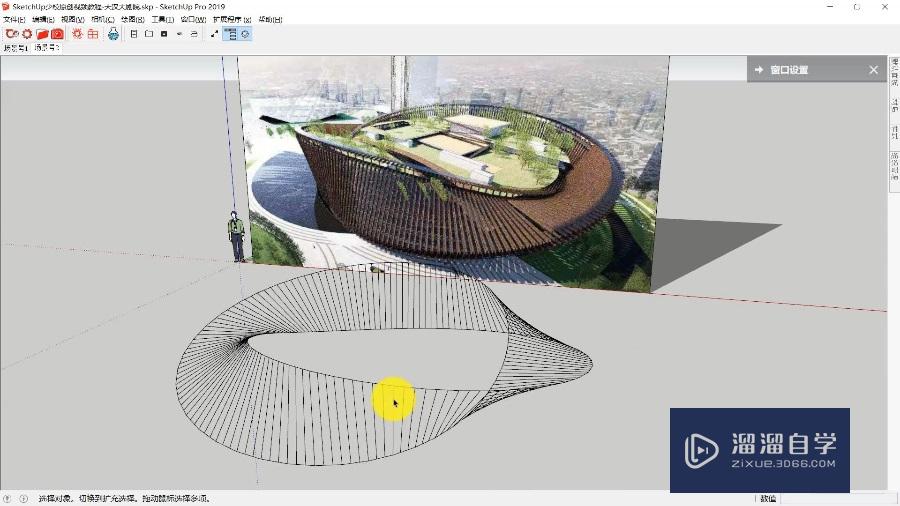Open the 相机 menu

[103, 19]
